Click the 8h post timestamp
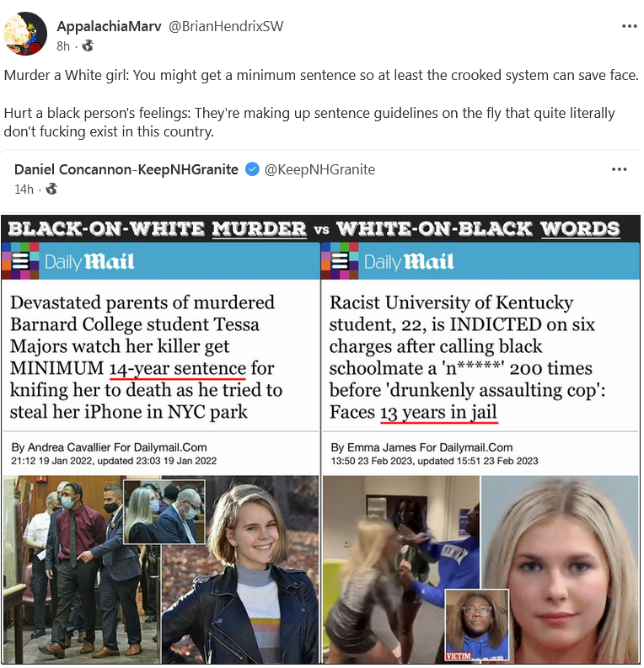Viewport: 644px width, 668px height. [63, 46]
